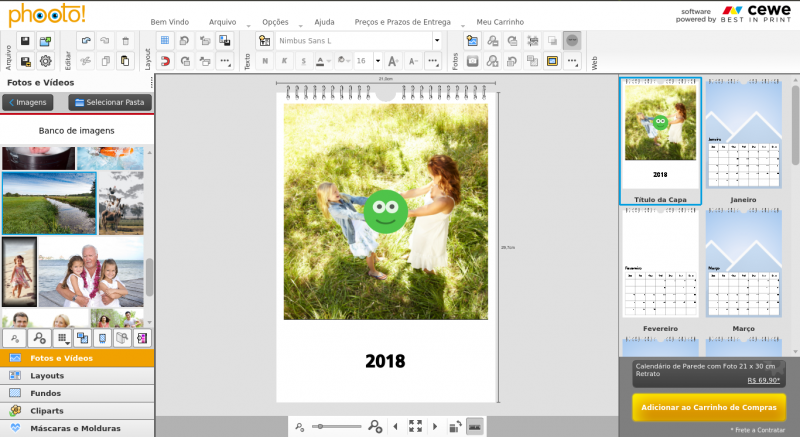Expand more Layout options ellipsis
Viewport: 800px width, 437px height.
(224, 61)
